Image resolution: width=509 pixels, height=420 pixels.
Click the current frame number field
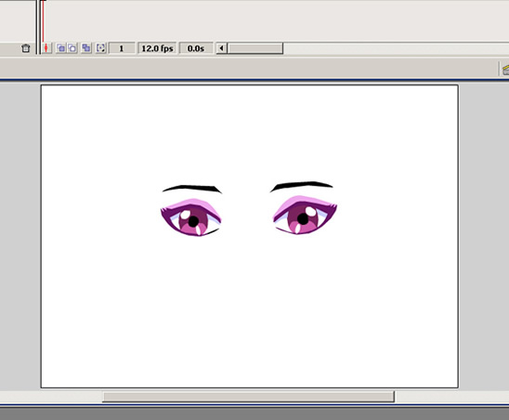[x=122, y=48]
